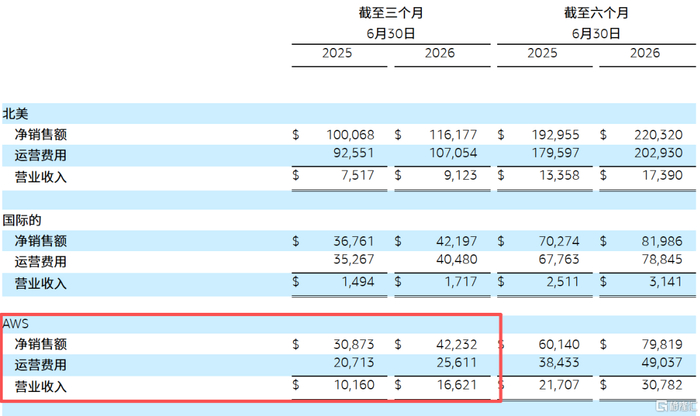Select the 北美 section header

point(15,114)
